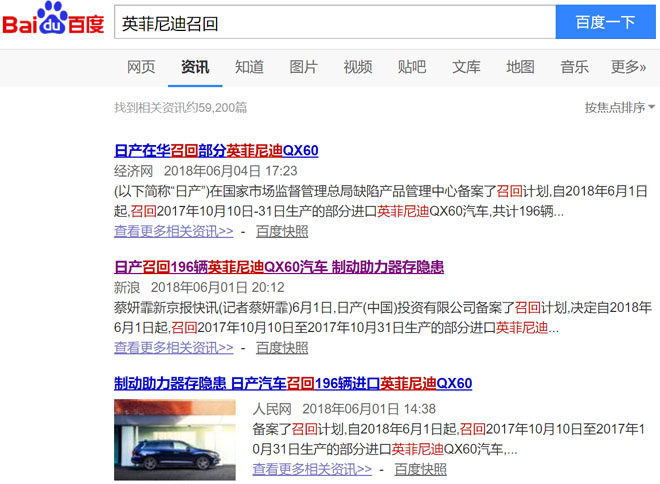Screen dimensions: 660x484
Task: Open headline 制动助力器存隐患 日产汽车召回196辆进口英菲尼迪QX60
Action: tap(293, 383)
